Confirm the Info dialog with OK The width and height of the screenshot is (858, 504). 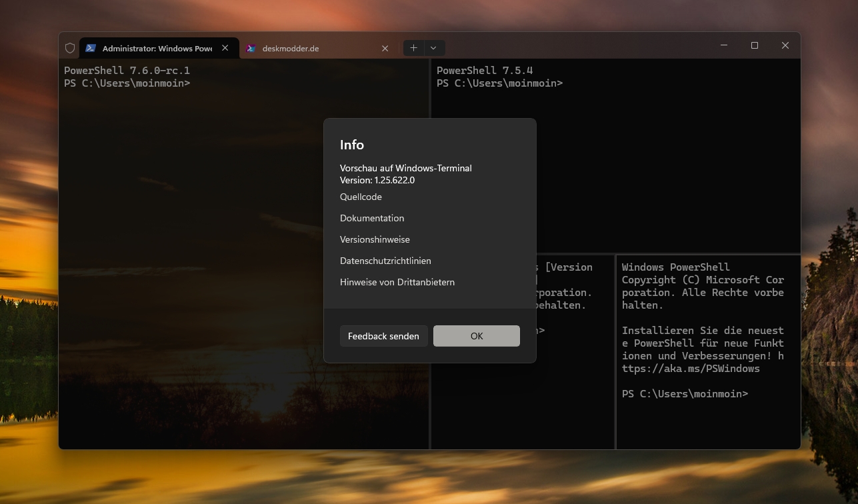click(x=476, y=336)
